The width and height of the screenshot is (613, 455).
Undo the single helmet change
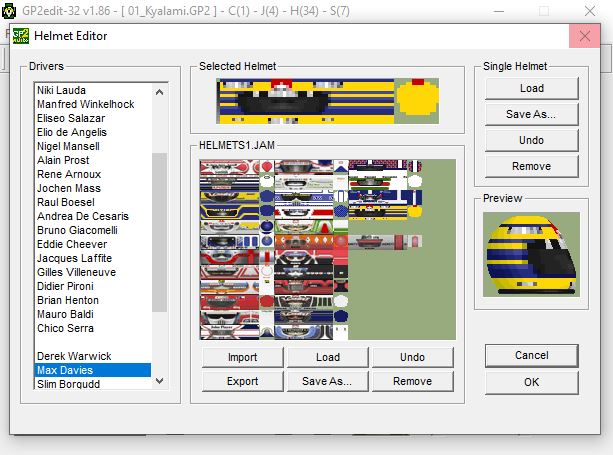(x=531, y=140)
